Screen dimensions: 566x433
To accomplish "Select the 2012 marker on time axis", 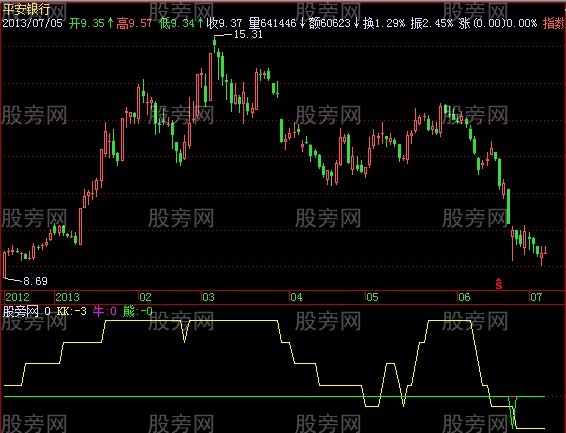I will point(17,297).
